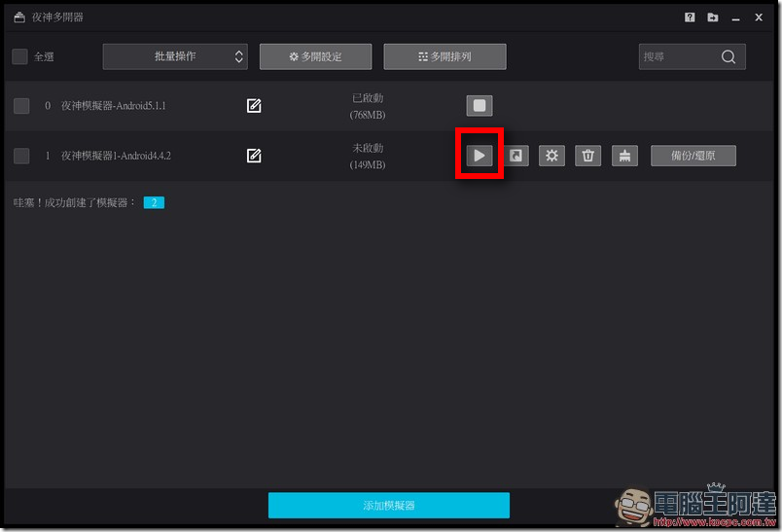This screenshot has height=532, width=782.
Task: Stop the running Android5.1.1 emulator
Action: (480, 106)
